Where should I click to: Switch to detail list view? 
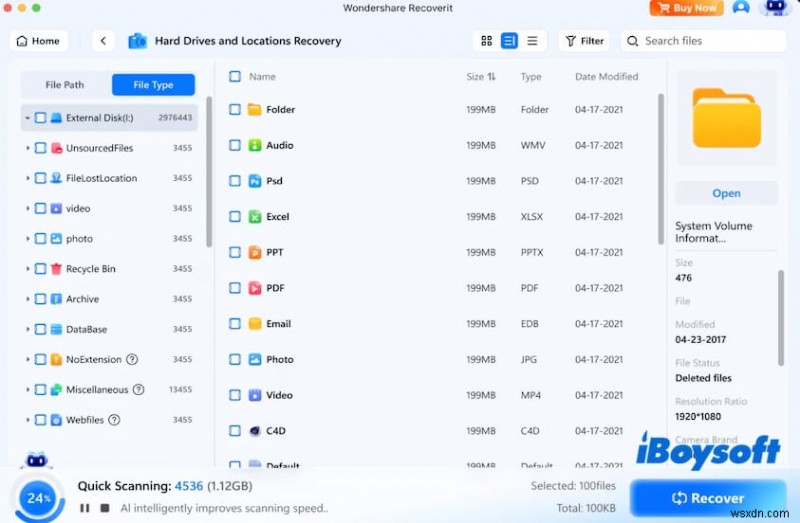pyautogui.click(x=509, y=41)
